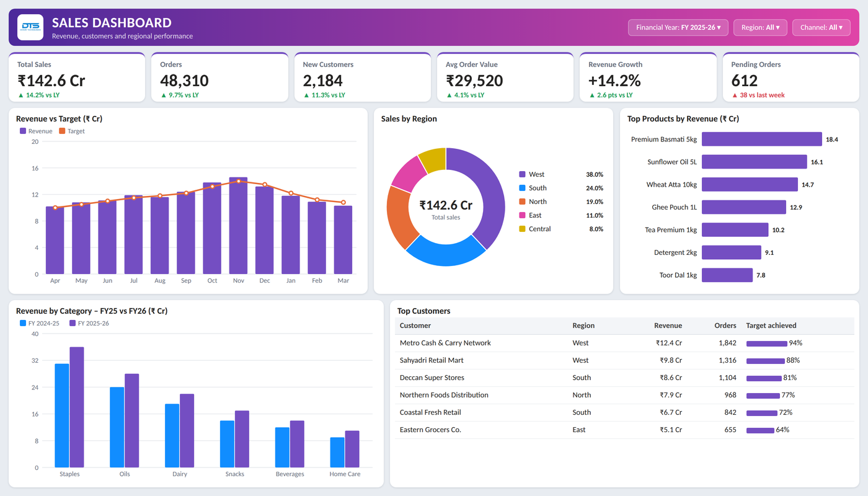Click the Staples FY 2025-26 bar
Viewport: 868px width, 496px height.
point(77,407)
